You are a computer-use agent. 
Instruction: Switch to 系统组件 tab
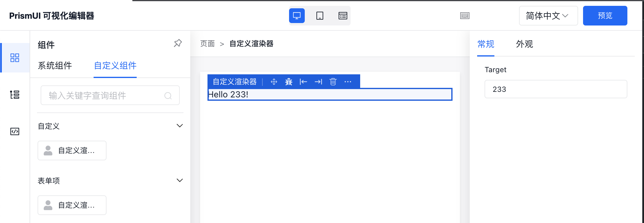(55, 65)
